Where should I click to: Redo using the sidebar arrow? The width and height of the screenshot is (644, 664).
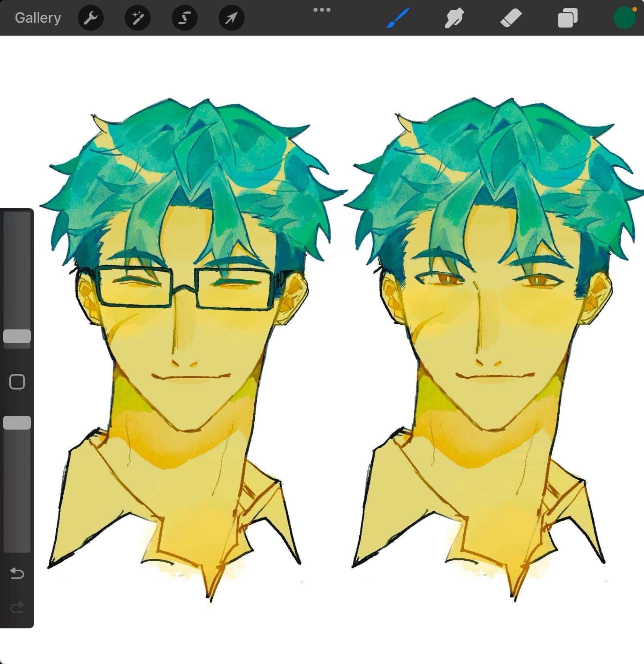[x=17, y=607]
